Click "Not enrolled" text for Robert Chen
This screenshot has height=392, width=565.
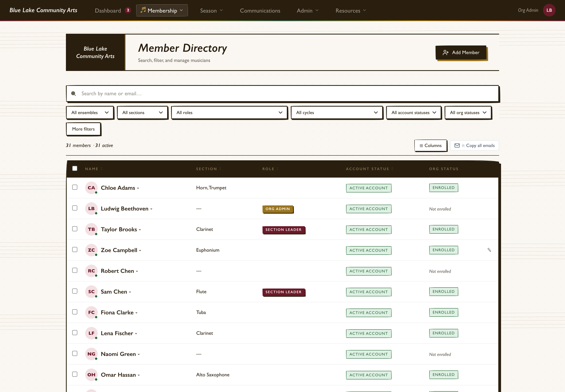click(440, 271)
